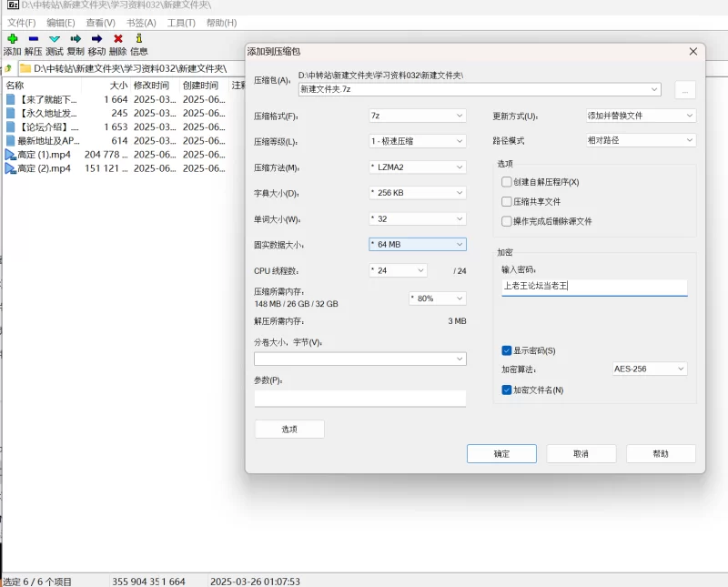Open the 编辑(E) menu

(x=61, y=23)
